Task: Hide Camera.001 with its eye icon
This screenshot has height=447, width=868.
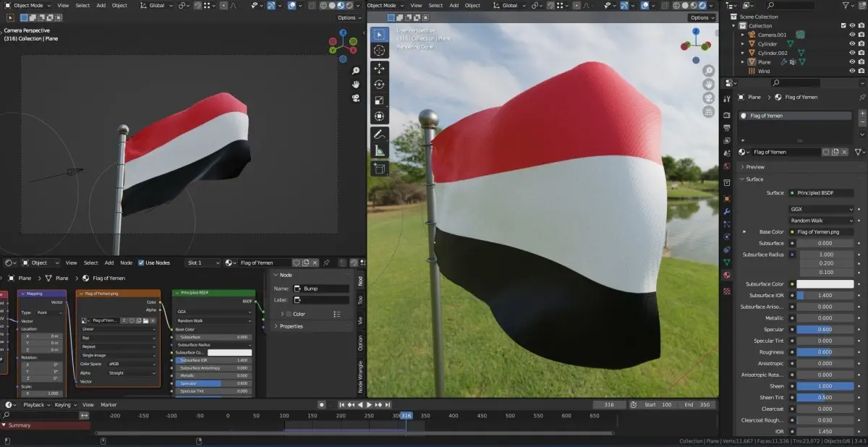Action: pos(851,35)
